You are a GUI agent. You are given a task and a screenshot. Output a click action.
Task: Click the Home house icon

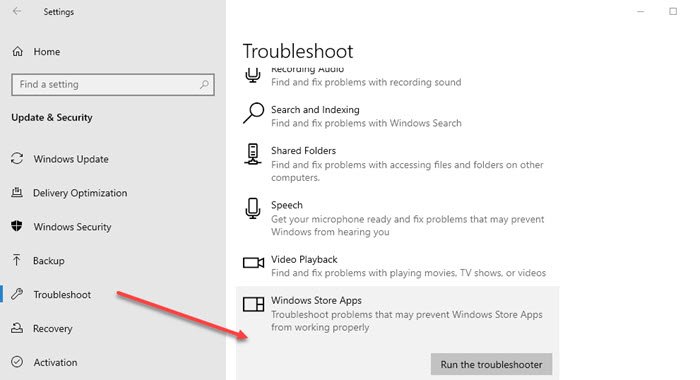coord(17,51)
